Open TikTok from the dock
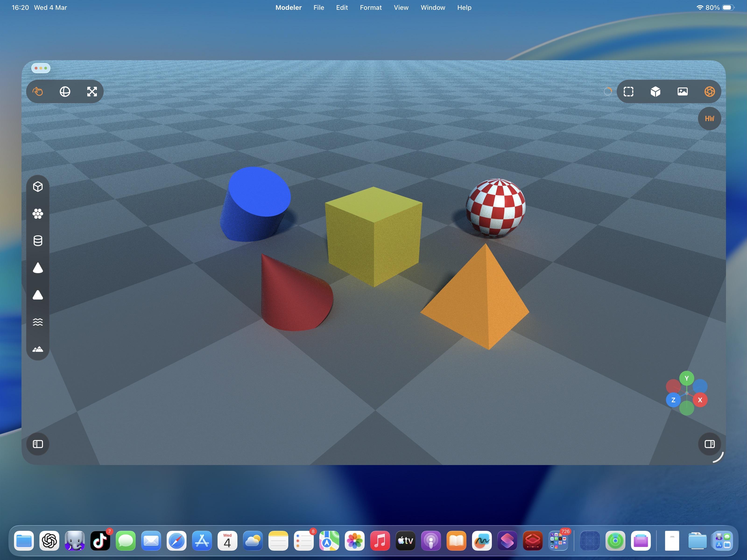Screen dimensions: 747x560 point(100,541)
